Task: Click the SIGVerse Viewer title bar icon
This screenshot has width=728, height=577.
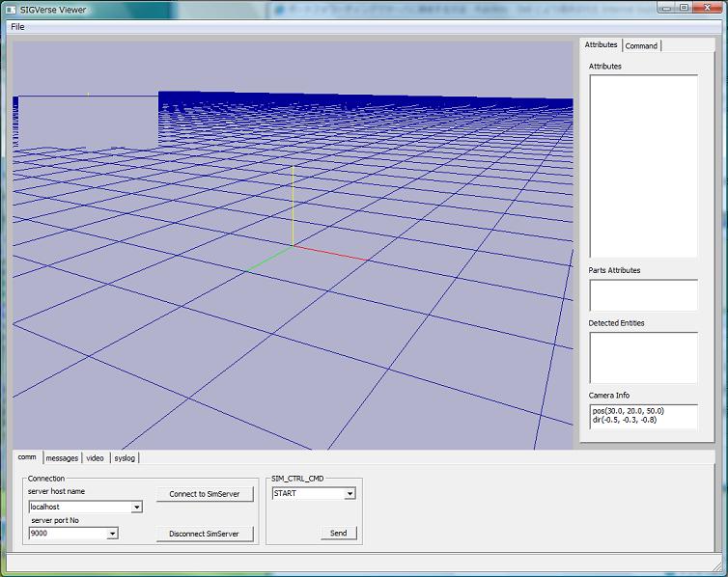Action: [x=11, y=9]
